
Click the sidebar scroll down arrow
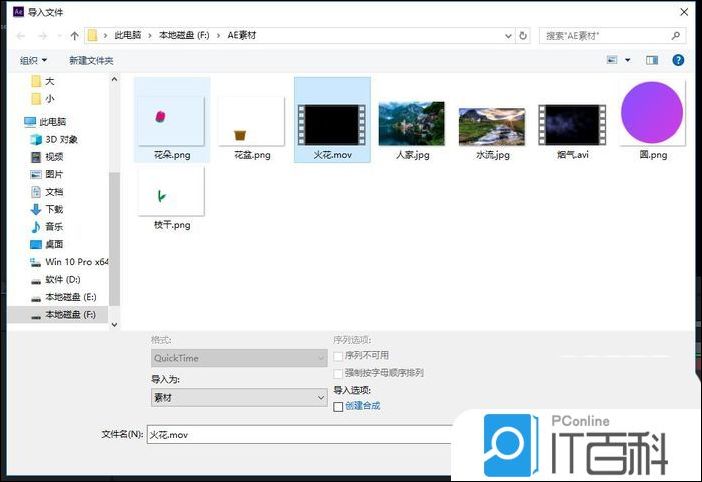(114, 324)
